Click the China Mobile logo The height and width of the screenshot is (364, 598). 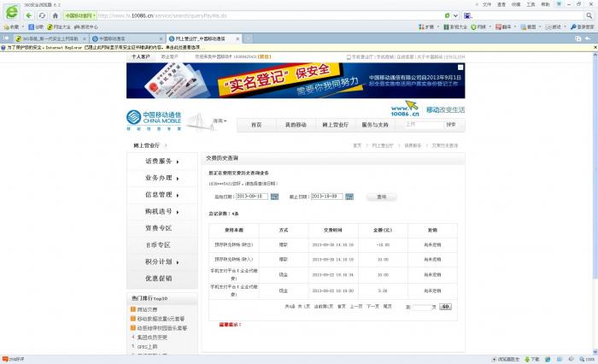[154, 120]
